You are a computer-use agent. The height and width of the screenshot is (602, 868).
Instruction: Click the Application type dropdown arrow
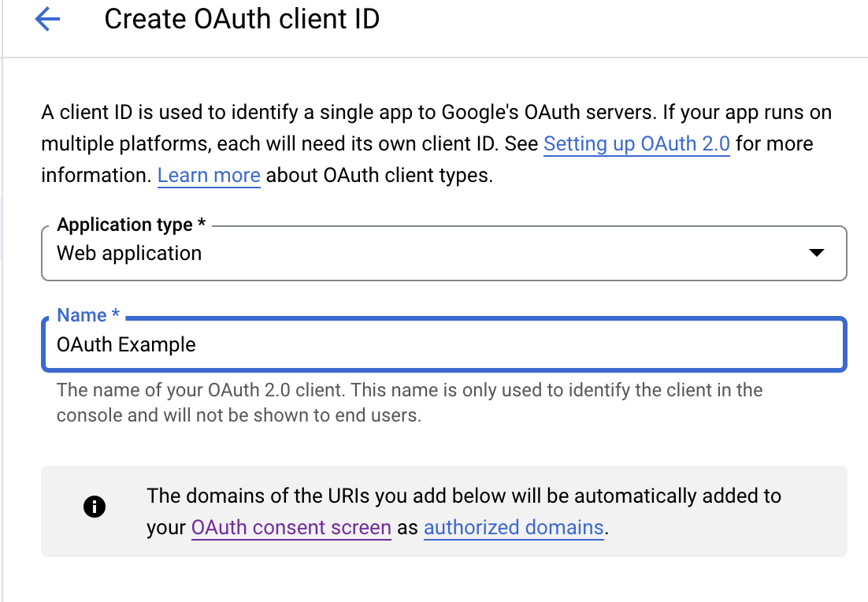(817, 253)
